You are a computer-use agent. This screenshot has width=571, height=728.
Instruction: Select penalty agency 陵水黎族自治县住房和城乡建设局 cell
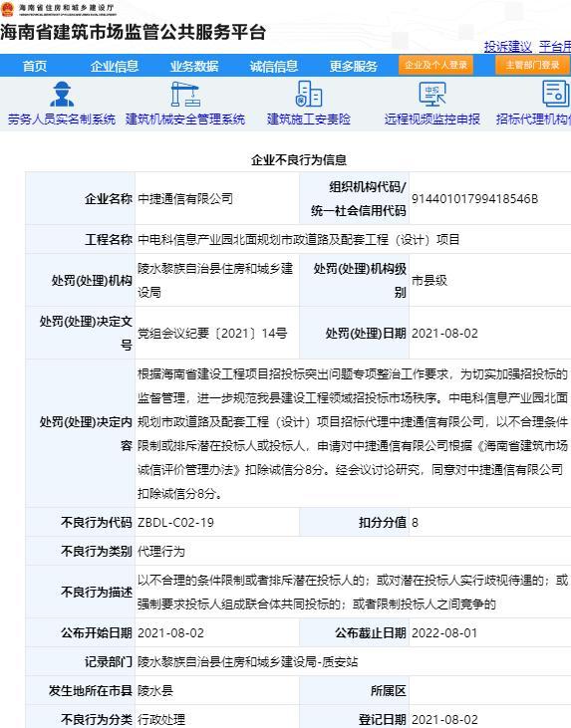(x=217, y=281)
